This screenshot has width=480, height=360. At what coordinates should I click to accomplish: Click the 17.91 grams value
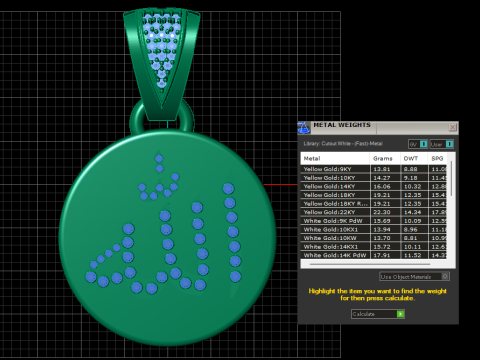(382, 255)
